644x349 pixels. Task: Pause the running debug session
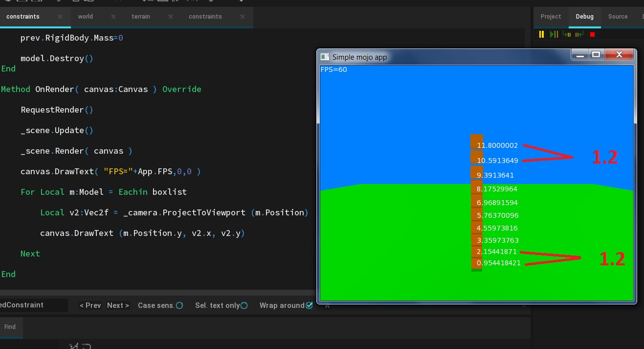coord(541,34)
